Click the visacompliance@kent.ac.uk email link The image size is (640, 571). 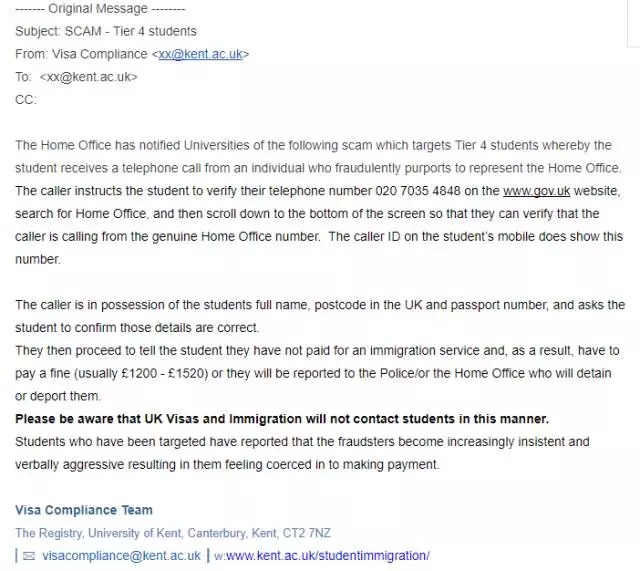pos(121,555)
